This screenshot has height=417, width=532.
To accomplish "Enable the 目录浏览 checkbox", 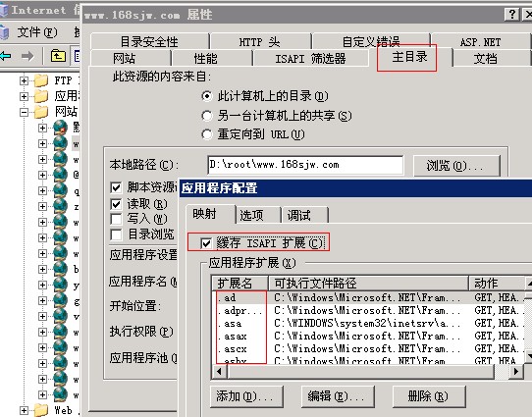I will tap(116, 235).
